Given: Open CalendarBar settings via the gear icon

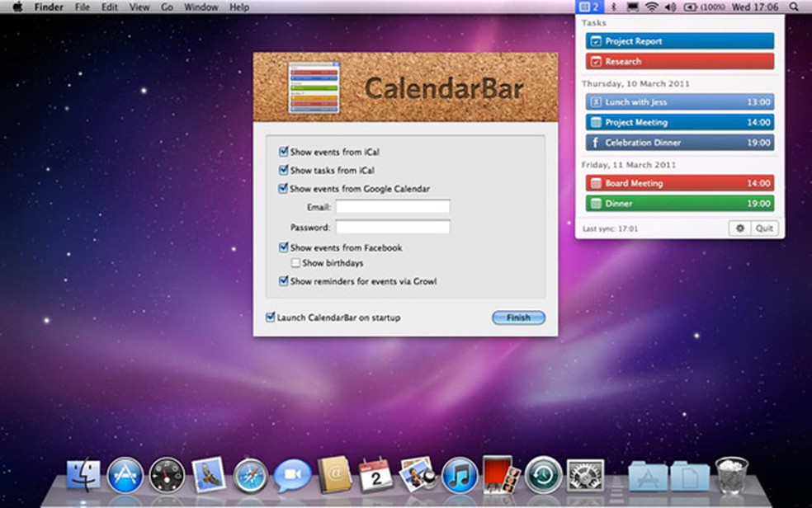Looking at the screenshot, I should (x=740, y=228).
